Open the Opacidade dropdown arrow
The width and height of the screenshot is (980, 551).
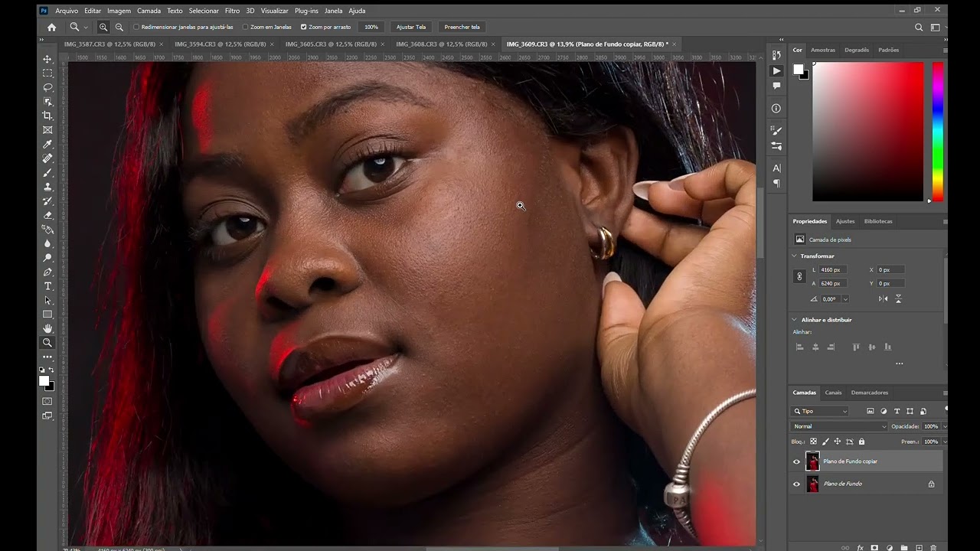point(944,426)
